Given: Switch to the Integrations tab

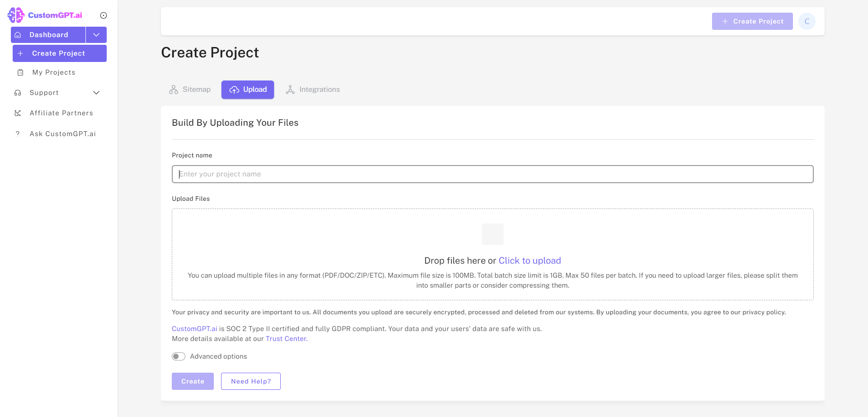Looking at the screenshot, I should (313, 90).
